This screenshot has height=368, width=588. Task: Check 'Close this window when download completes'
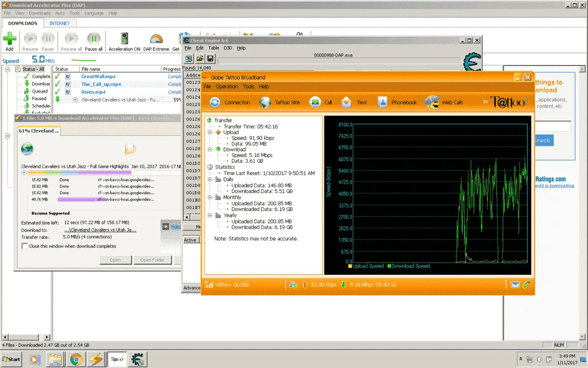25,246
